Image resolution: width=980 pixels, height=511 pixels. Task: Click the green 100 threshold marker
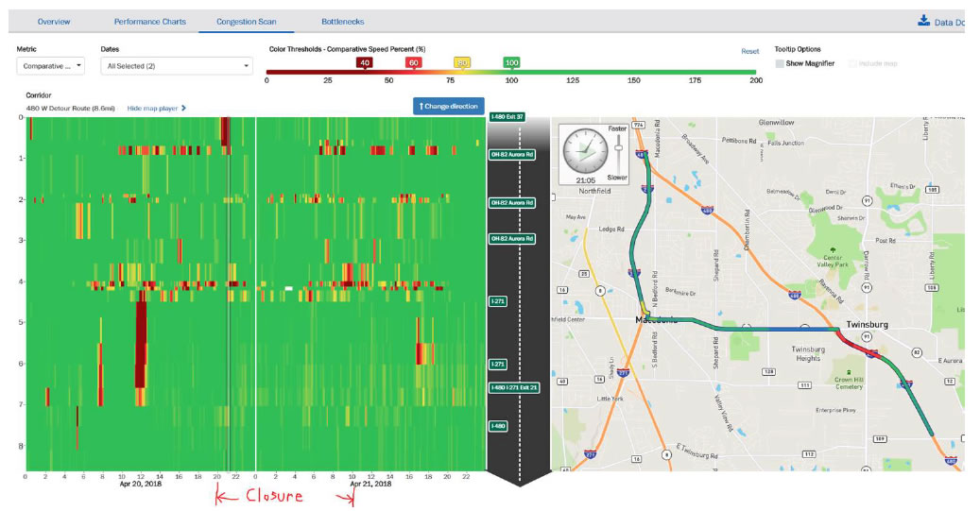(511, 62)
